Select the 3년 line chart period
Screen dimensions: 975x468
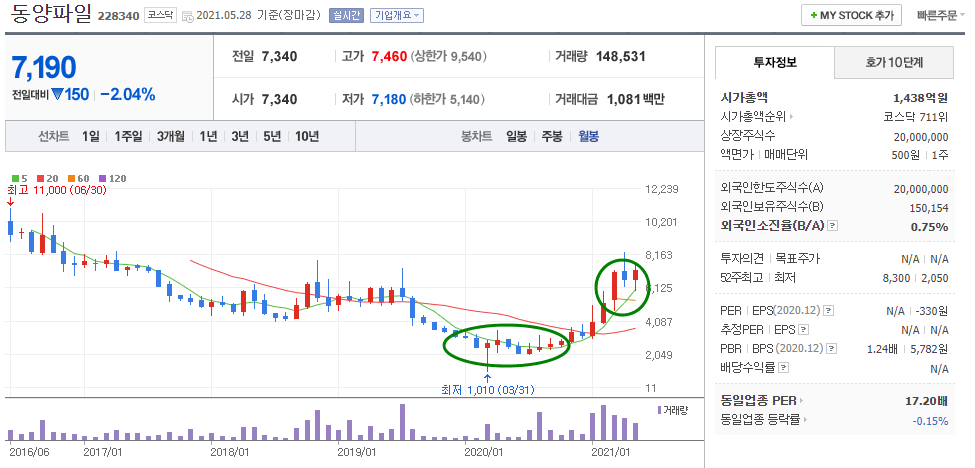pos(239,136)
